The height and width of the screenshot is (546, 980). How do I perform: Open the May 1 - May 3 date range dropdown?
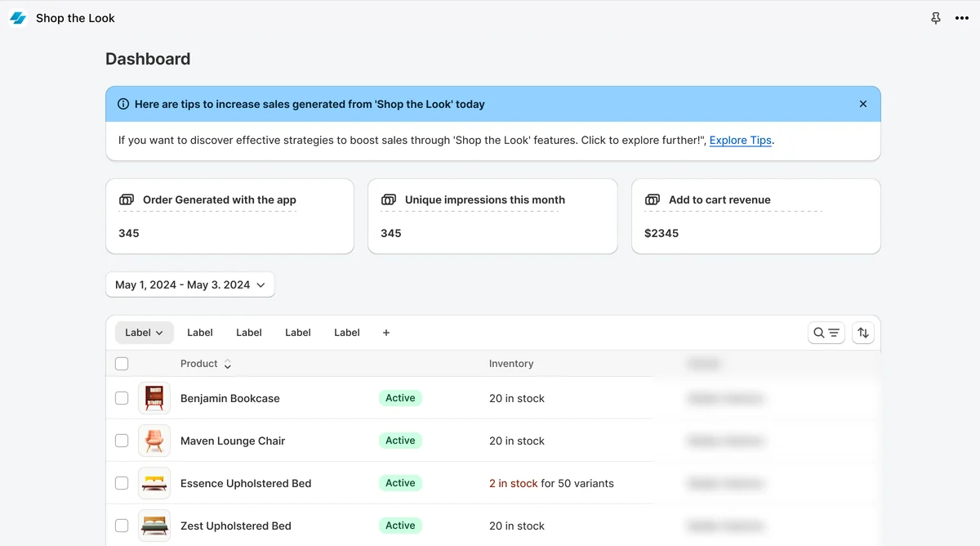coord(190,284)
